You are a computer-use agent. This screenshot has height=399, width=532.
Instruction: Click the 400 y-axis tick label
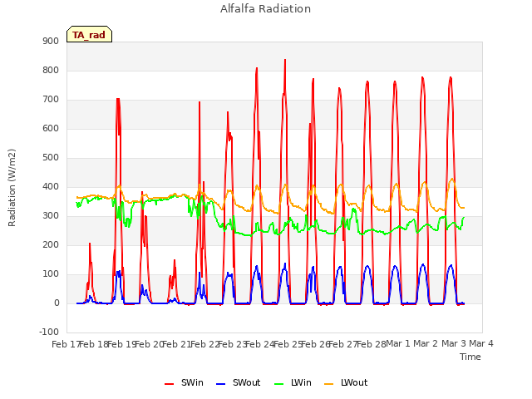pos(51,186)
